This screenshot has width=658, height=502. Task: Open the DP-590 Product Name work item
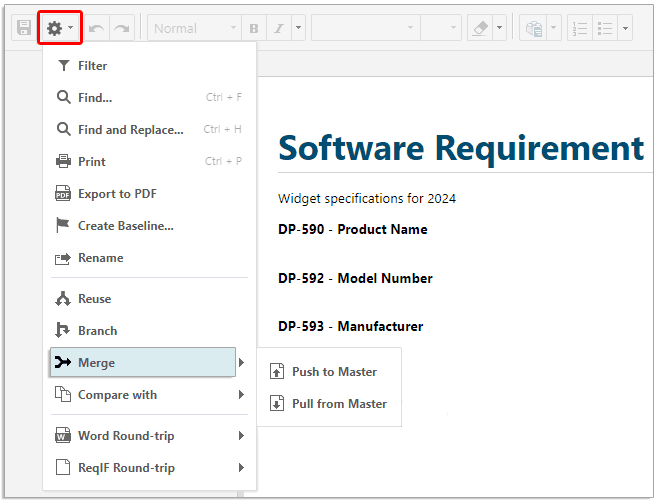352,229
